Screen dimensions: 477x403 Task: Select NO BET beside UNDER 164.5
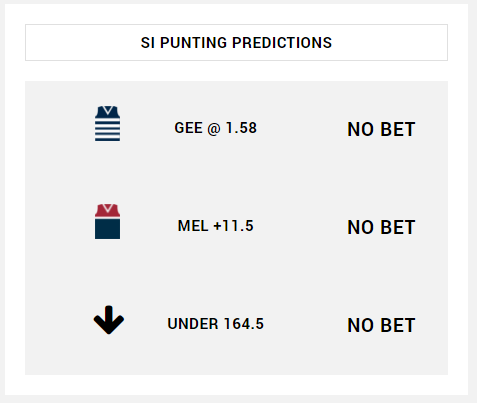pos(381,325)
